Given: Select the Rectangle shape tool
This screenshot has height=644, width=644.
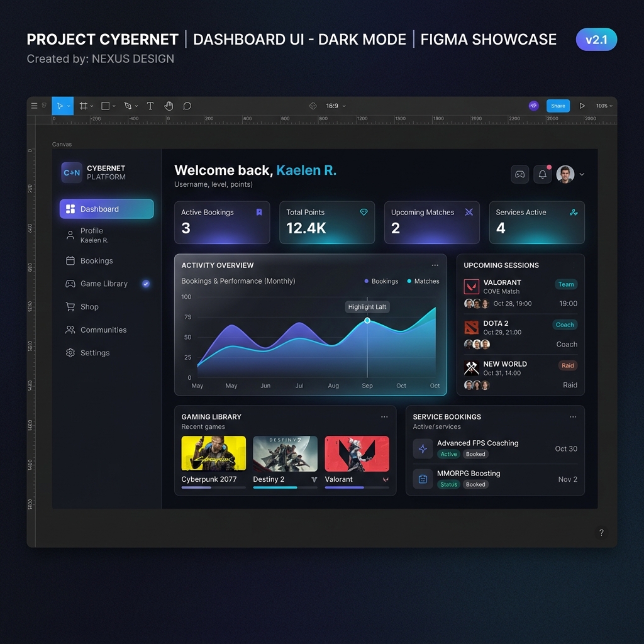Looking at the screenshot, I should click(x=106, y=106).
